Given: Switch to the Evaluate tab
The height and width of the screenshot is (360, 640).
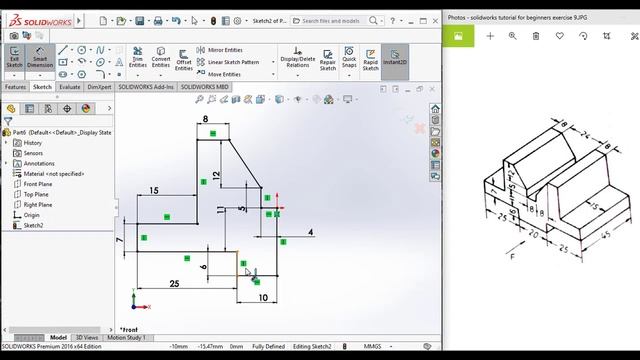Looking at the screenshot, I should coord(70,87).
